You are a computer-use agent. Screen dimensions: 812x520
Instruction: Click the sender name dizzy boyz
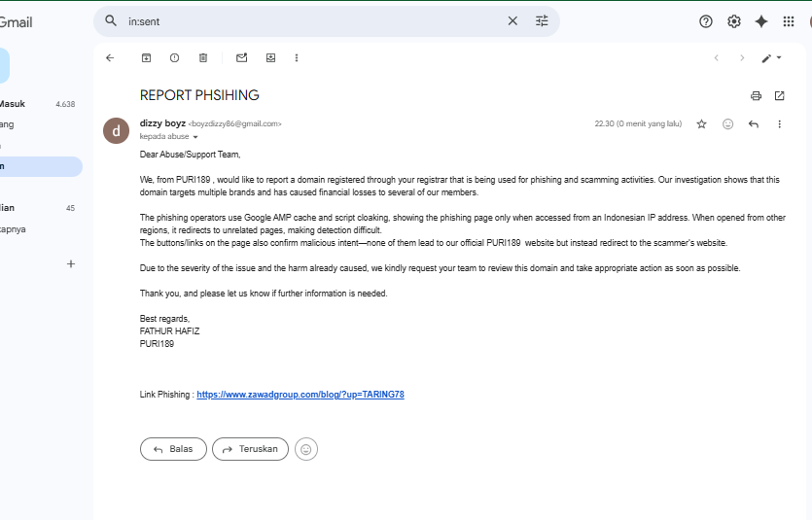(162, 123)
